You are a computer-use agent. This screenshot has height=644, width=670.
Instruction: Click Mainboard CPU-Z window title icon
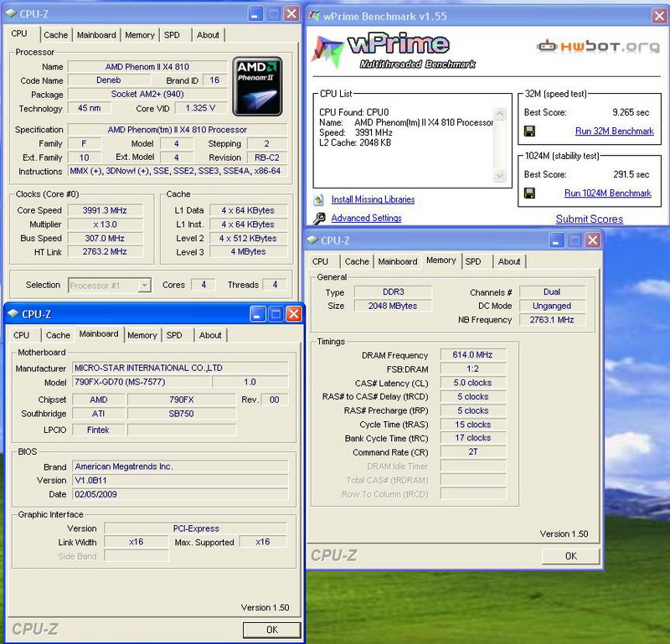coord(13,314)
